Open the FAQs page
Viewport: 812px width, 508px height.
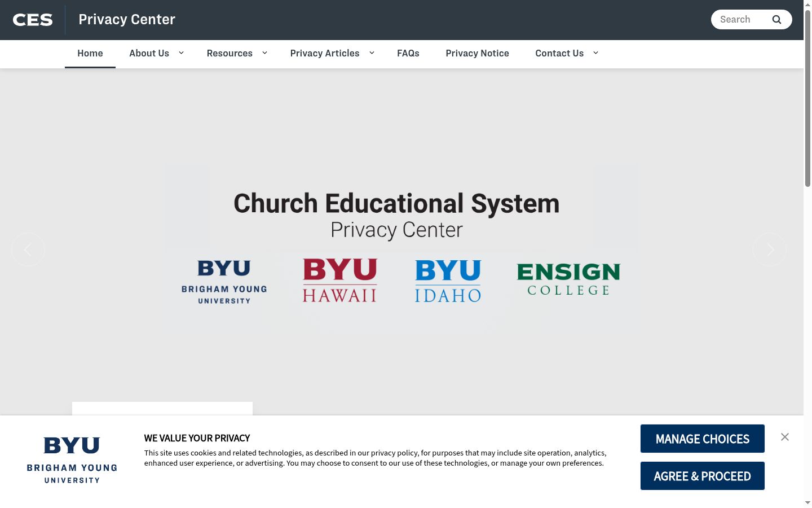click(x=408, y=54)
